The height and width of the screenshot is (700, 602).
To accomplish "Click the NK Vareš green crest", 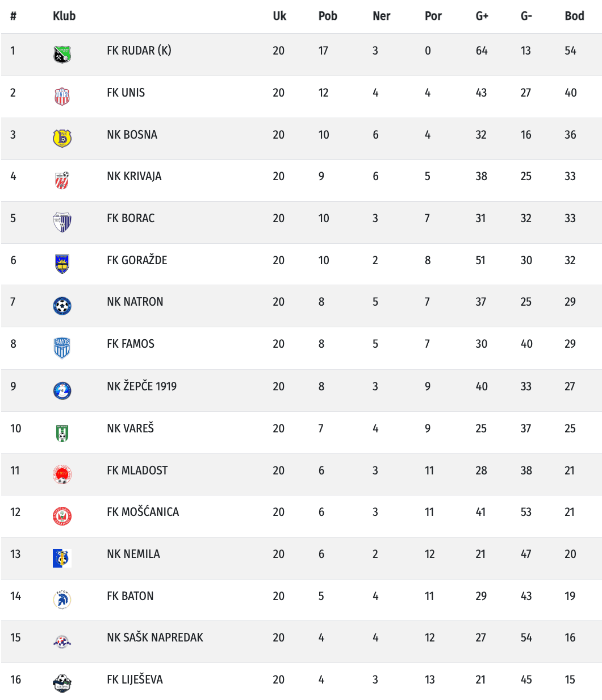I will pyautogui.click(x=62, y=432).
